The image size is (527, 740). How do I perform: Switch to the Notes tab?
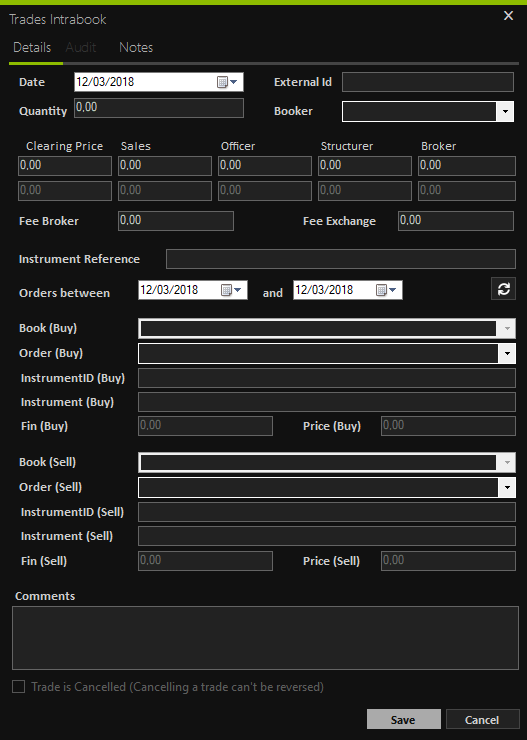click(136, 47)
